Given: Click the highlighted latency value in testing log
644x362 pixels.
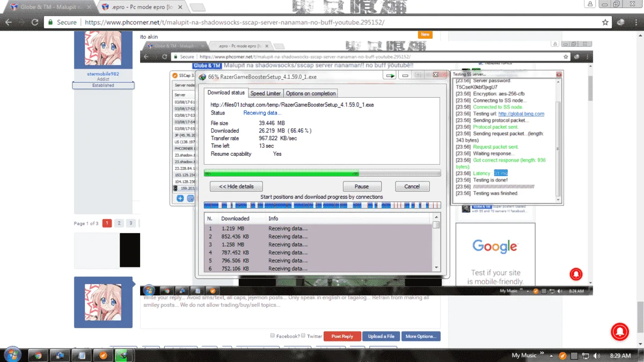Looking at the screenshot, I should (x=500, y=173).
